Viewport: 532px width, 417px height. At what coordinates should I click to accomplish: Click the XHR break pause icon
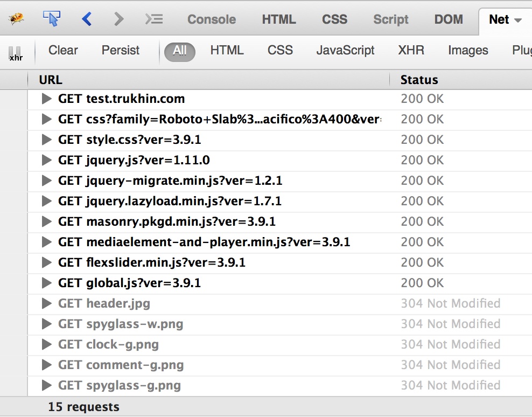[16, 53]
